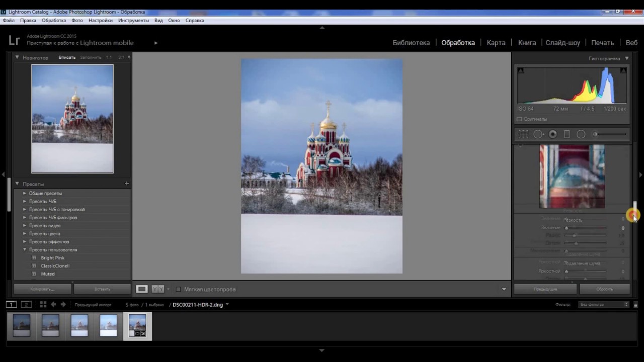Click the Предыдущие button

coord(545,289)
